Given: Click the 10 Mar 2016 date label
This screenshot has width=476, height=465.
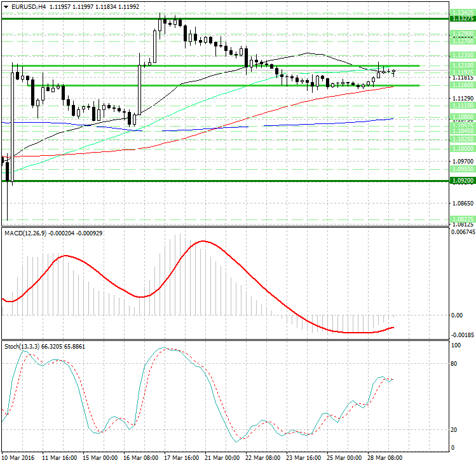Looking at the screenshot, I should pos(18,458).
